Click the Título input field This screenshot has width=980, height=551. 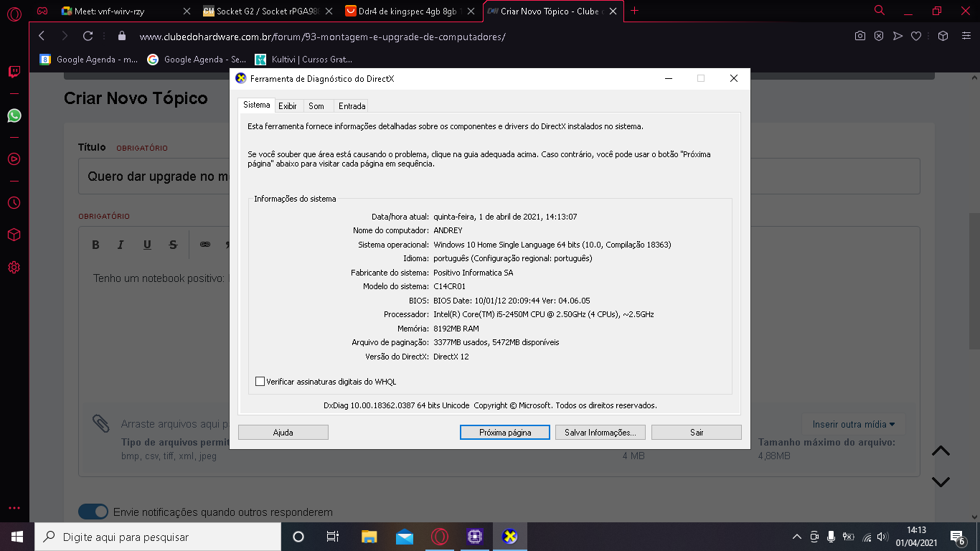point(499,176)
